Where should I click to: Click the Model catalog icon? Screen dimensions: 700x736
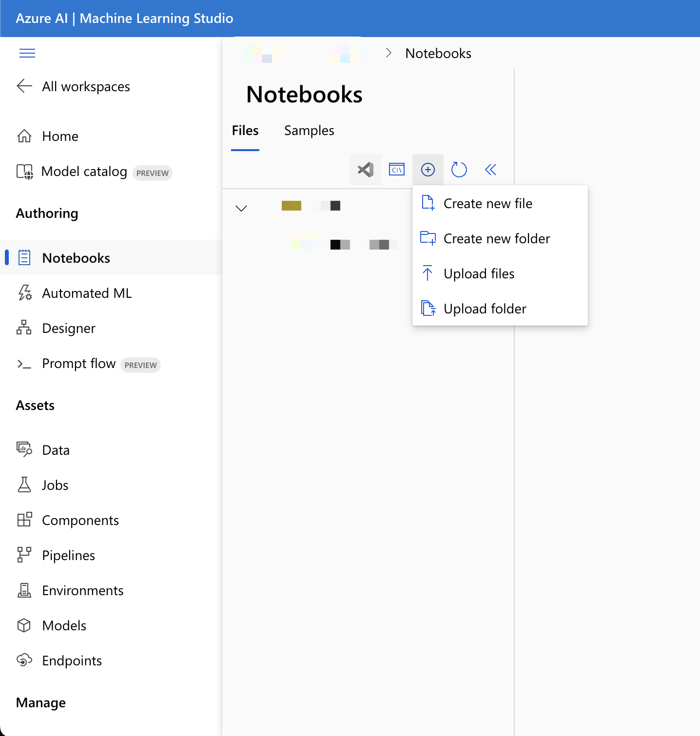[x=25, y=172]
